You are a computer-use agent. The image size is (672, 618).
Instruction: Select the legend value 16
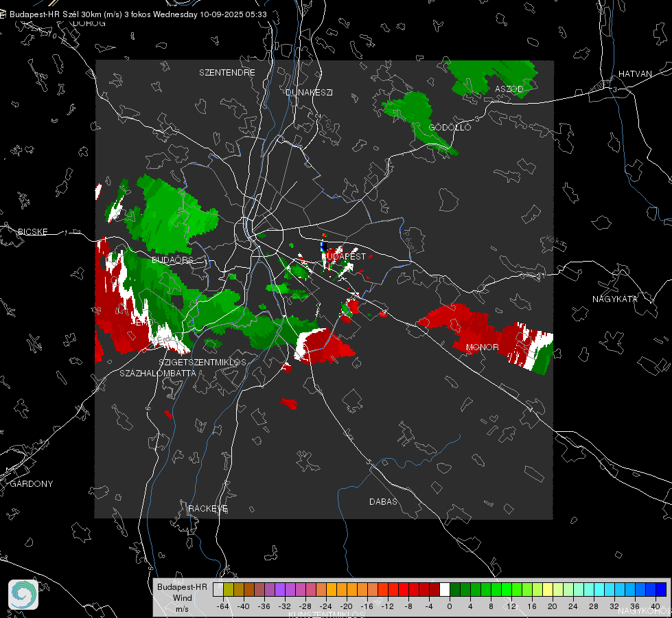point(532,606)
